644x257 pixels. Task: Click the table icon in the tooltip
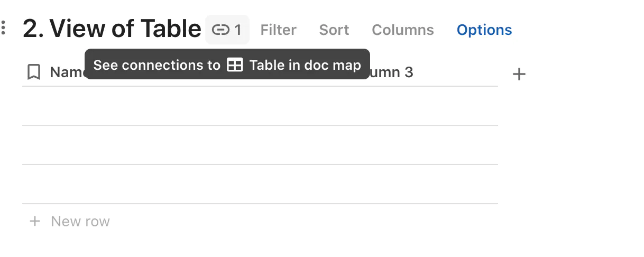pos(235,65)
